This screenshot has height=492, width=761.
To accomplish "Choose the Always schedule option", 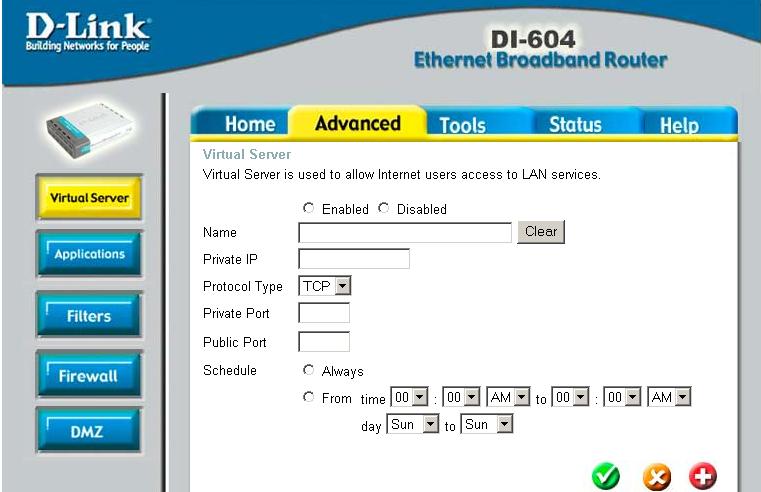I will click(308, 370).
